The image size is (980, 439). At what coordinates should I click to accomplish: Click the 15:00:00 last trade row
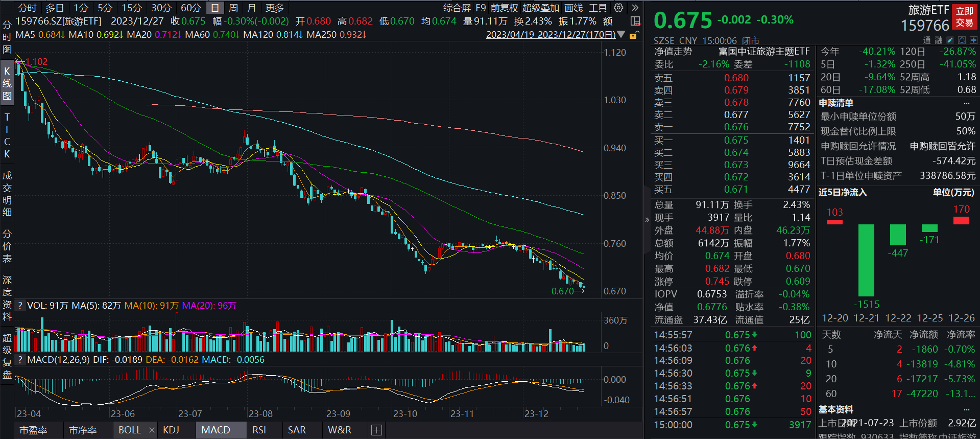[732, 425]
